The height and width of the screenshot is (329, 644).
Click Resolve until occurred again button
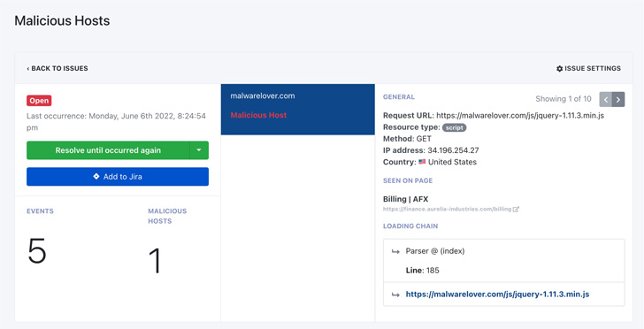tap(108, 150)
